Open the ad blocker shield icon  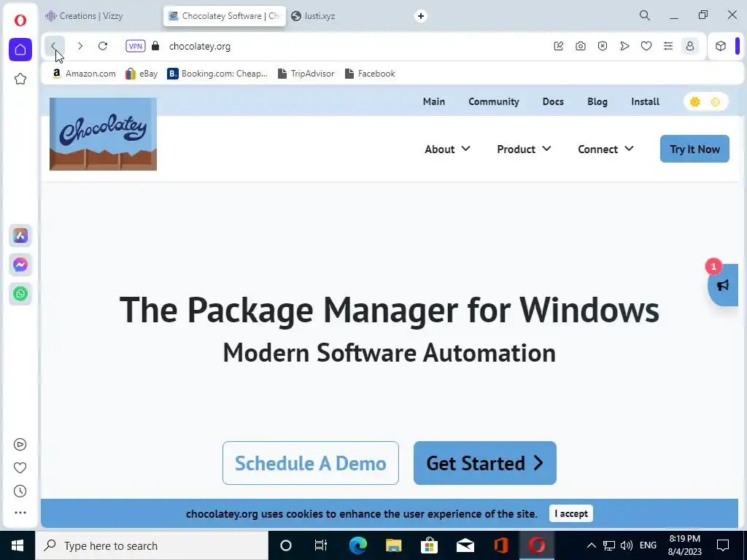(x=603, y=46)
